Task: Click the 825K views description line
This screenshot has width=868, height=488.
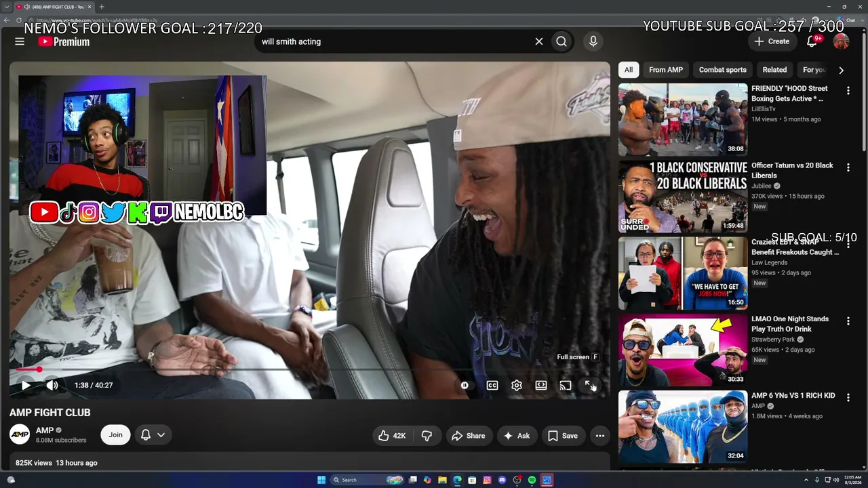Action: click(x=56, y=463)
